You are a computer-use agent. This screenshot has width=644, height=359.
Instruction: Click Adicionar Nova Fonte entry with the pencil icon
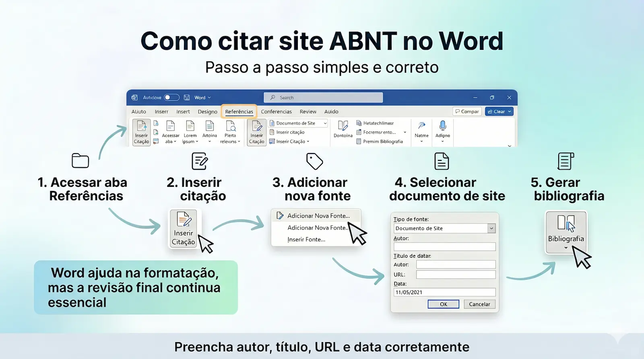(x=316, y=216)
